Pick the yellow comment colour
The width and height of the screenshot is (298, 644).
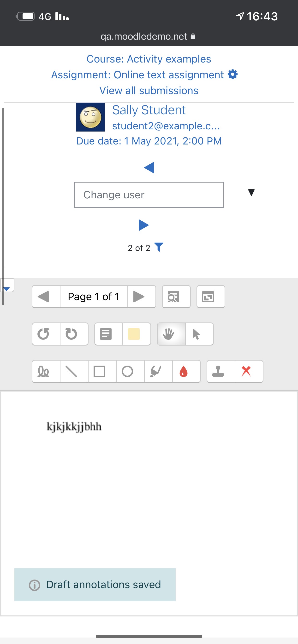tap(137, 334)
